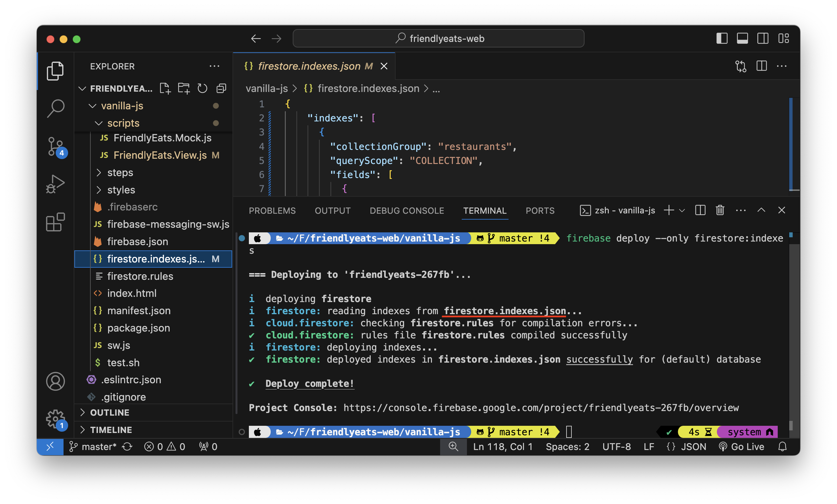Click the friendlyeats-web command center search box

(438, 38)
